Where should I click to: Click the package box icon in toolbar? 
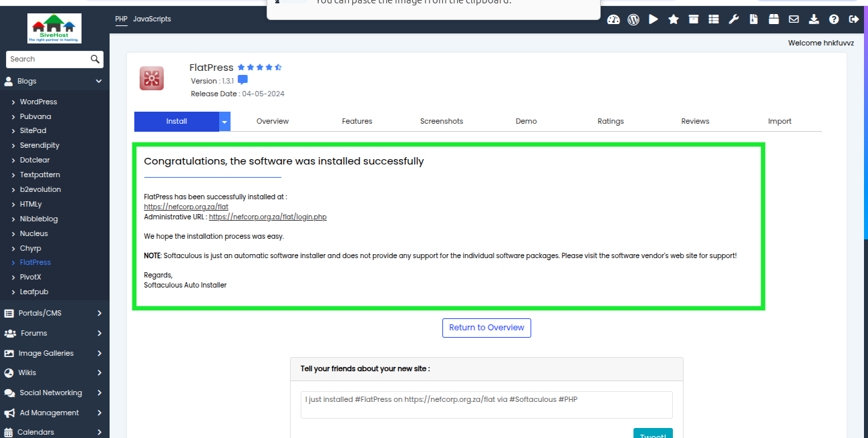tap(774, 19)
